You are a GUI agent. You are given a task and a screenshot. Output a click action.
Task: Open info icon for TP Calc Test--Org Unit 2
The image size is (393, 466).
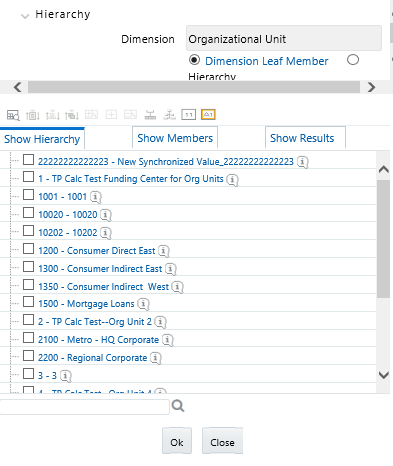point(160,322)
